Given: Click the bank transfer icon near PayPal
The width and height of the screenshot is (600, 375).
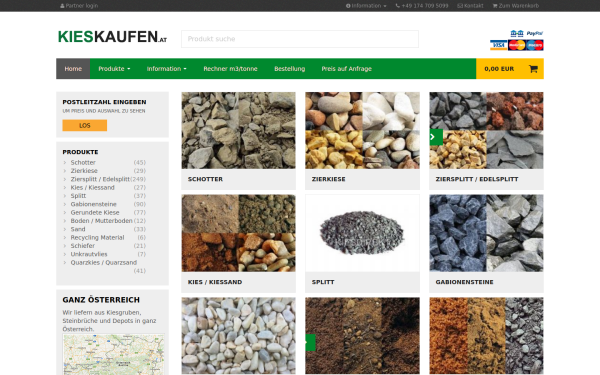Looking at the screenshot, I should click(x=517, y=34).
